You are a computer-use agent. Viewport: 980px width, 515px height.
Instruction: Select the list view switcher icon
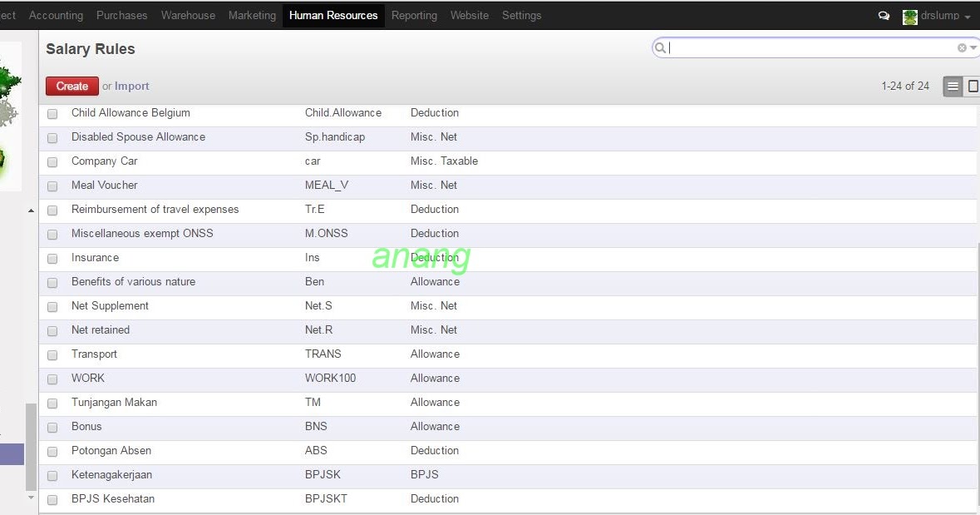pyautogui.click(x=953, y=86)
